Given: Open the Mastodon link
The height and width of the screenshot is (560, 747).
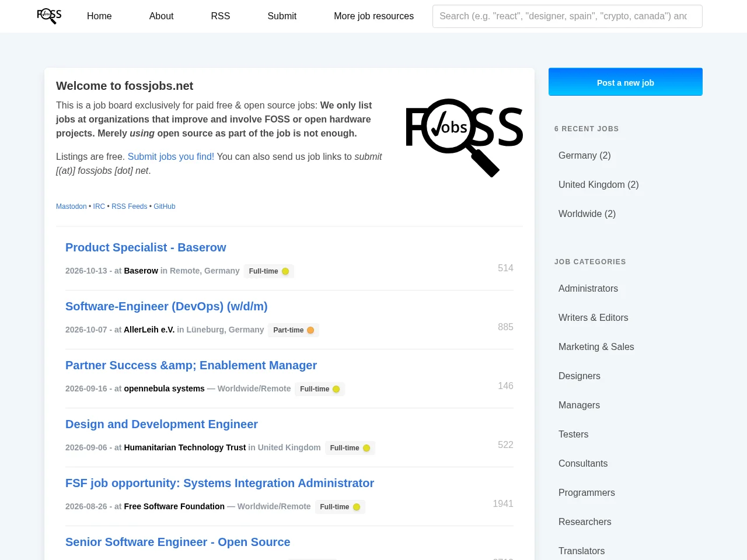Looking at the screenshot, I should click(71, 206).
